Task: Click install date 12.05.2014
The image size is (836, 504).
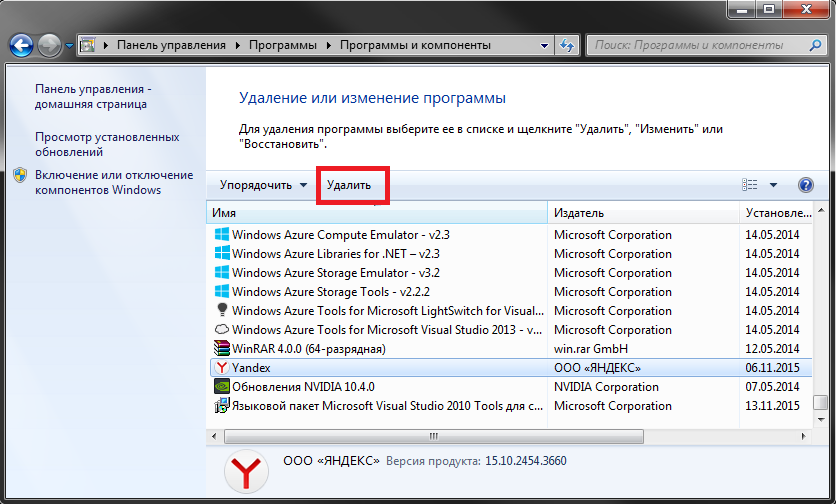Action: pyautogui.click(x=772, y=349)
